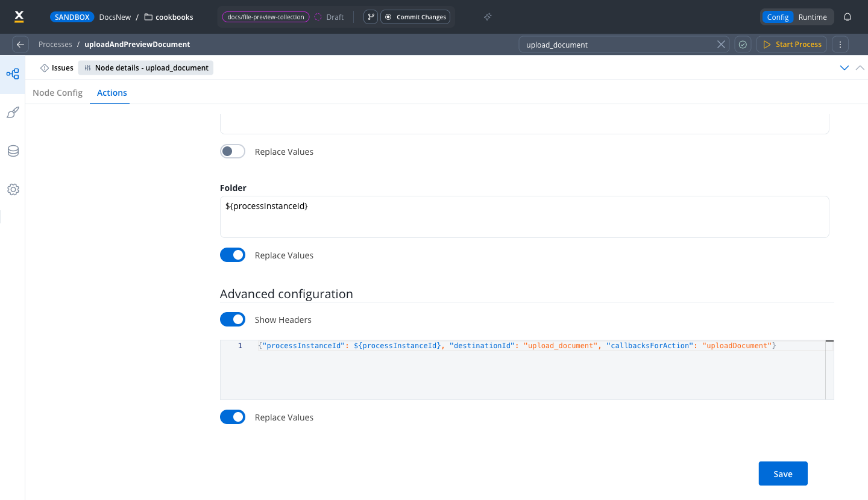Screen dimensions: 868x500
Task: Open the process designer sidebar icon
Action: tap(13, 74)
